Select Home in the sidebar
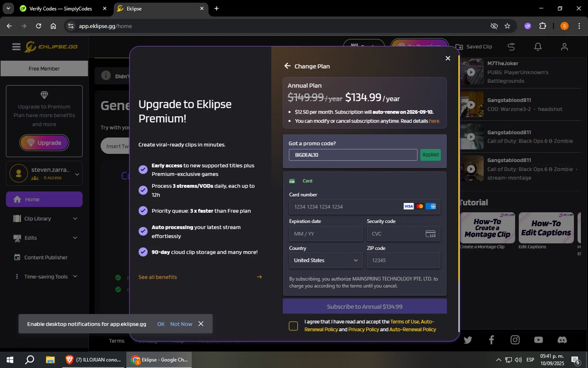Image resolution: width=588 pixels, height=368 pixels. (44, 199)
